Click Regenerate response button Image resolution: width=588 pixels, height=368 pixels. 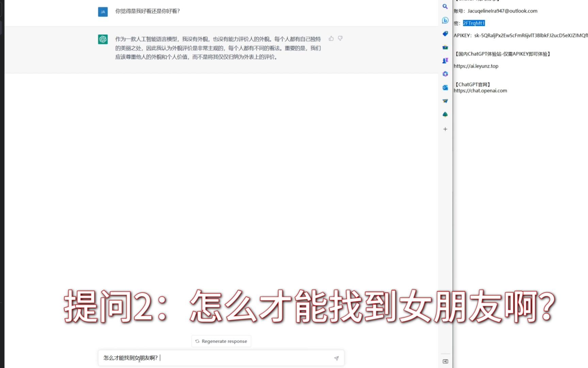(x=221, y=341)
